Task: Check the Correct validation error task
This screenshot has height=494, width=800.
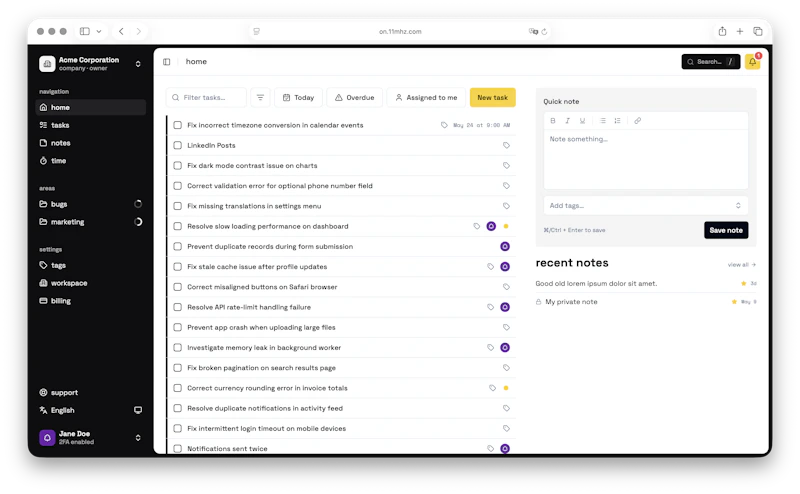Action: click(x=178, y=186)
